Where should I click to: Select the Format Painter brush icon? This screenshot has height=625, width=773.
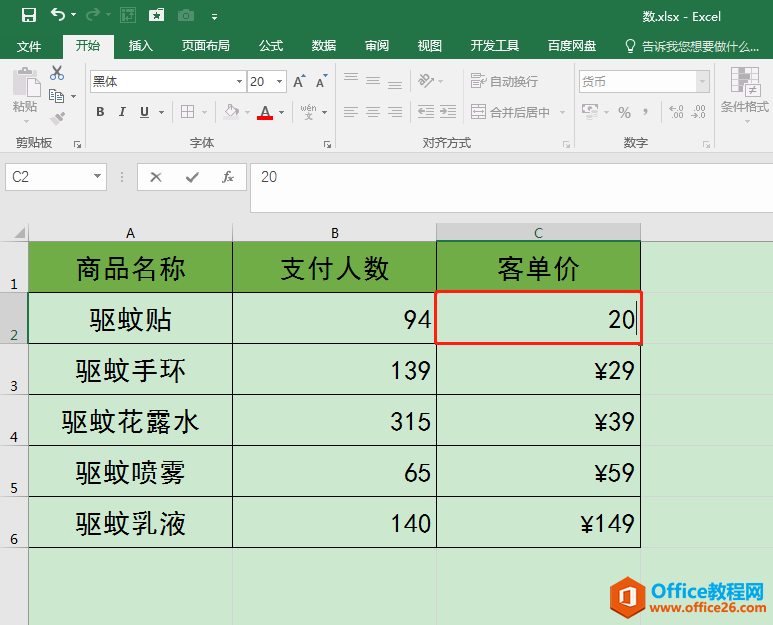[56, 118]
